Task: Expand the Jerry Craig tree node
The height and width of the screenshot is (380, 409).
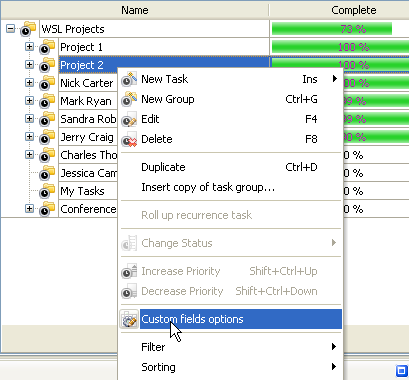Action: click(29, 137)
